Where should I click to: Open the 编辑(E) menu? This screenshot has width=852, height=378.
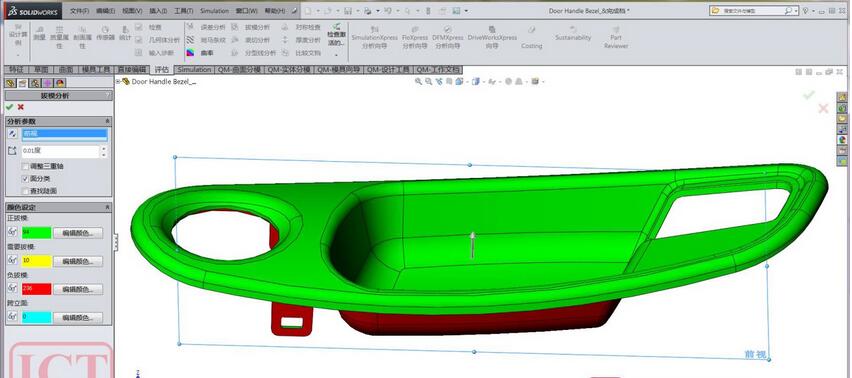105,11
